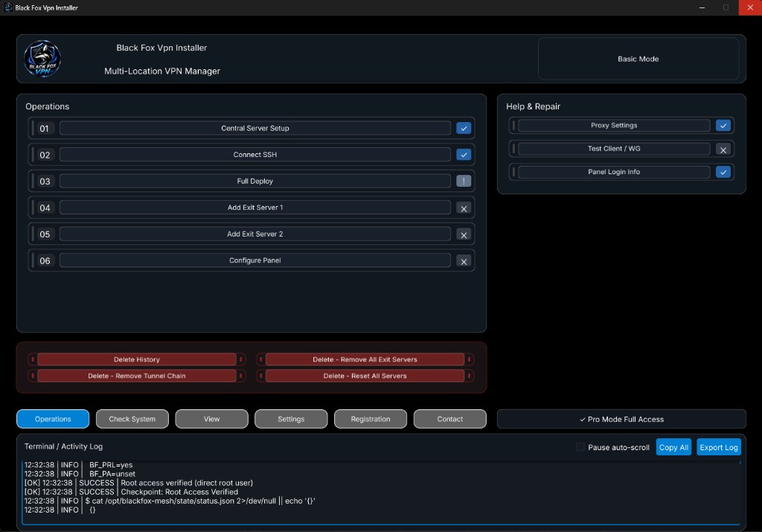The width and height of the screenshot is (762, 532).
Task: Click the checkmark status icon for Central Server Setup
Action: pyautogui.click(x=464, y=128)
